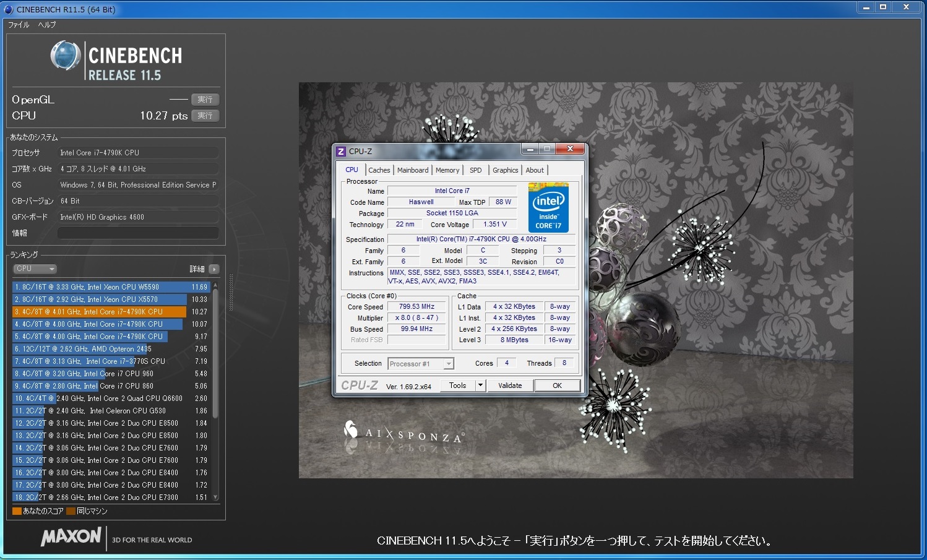Viewport: 927px width, 560px height.
Task: Close the CPU-Z window
Action: tap(570, 149)
